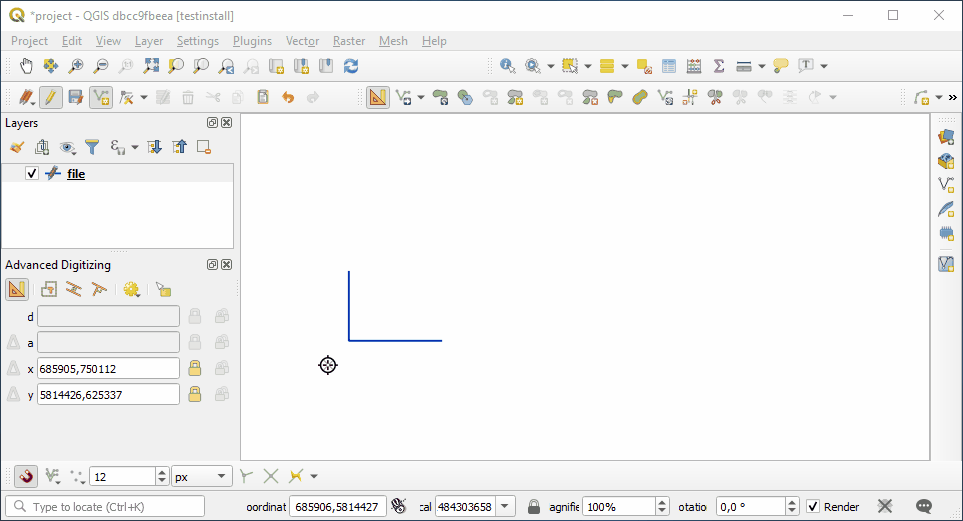
Task: Click the Identify Features tool
Action: click(x=508, y=66)
